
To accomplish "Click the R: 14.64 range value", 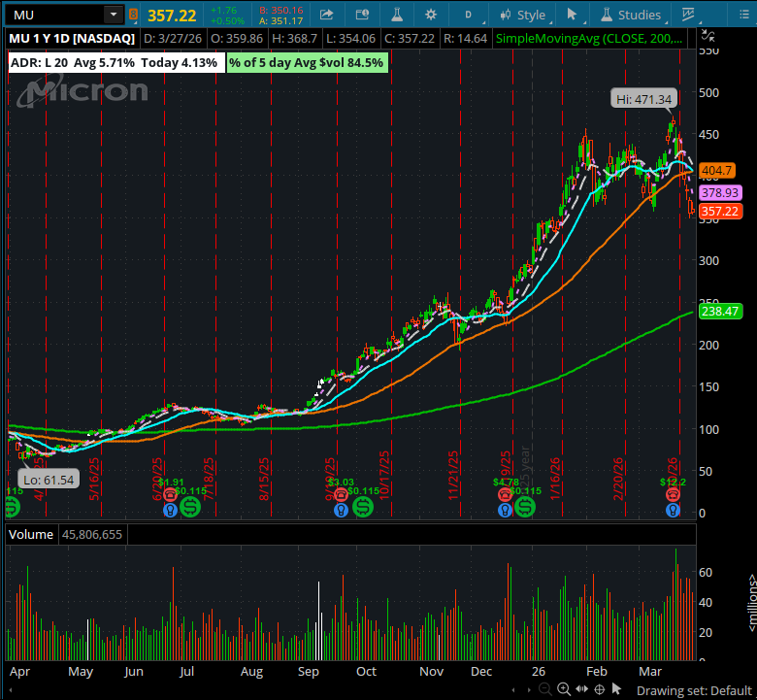I will pos(465,38).
